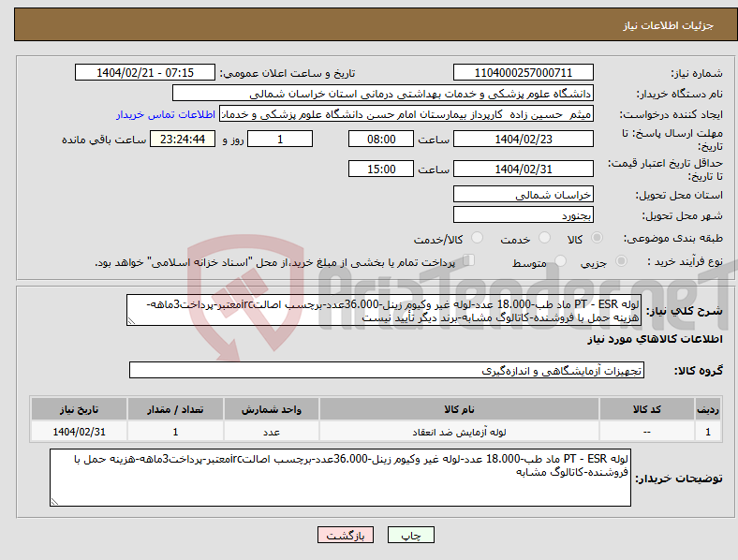Click the چاپ (print) button

tap(410, 535)
